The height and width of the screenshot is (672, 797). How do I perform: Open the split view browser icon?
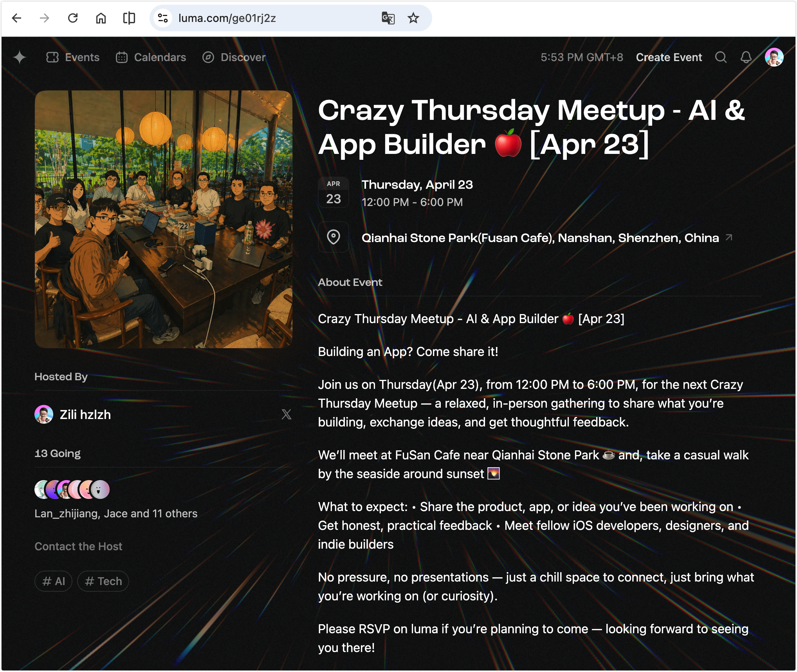pyautogui.click(x=129, y=18)
